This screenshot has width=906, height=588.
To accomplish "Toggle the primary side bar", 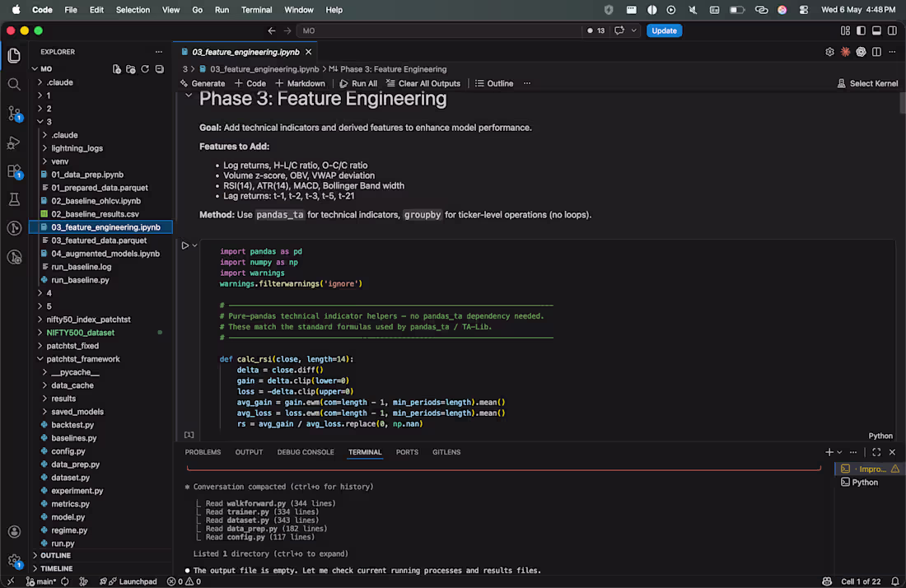I will pos(861,30).
